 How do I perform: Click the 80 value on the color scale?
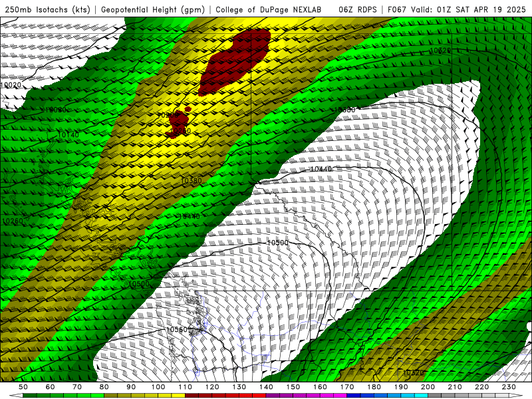(x=104, y=387)
